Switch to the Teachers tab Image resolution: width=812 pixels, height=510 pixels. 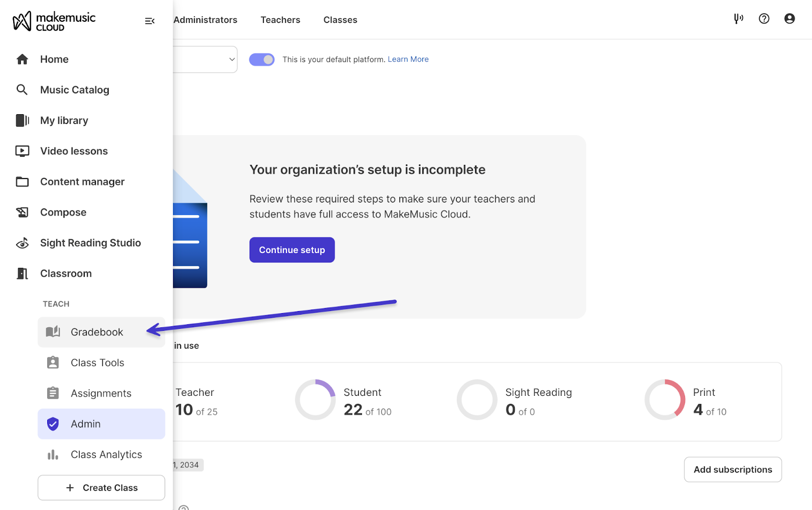pyautogui.click(x=280, y=20)
